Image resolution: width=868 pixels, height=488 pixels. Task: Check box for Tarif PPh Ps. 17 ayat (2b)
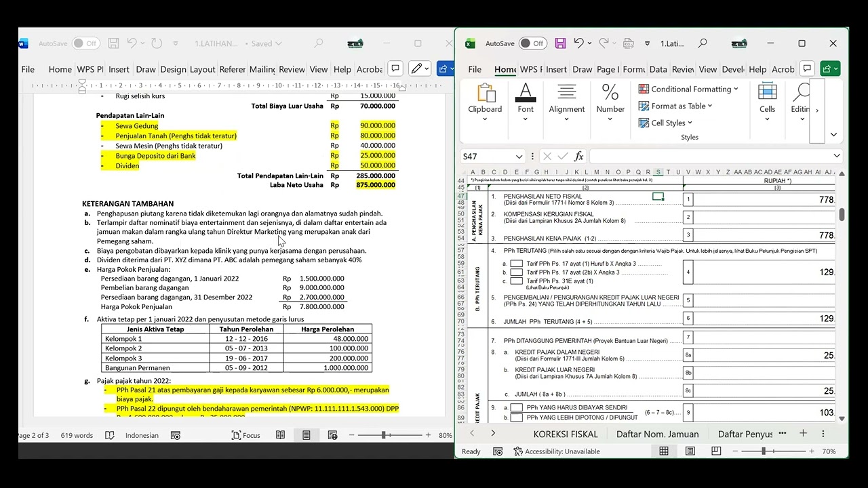517,272
